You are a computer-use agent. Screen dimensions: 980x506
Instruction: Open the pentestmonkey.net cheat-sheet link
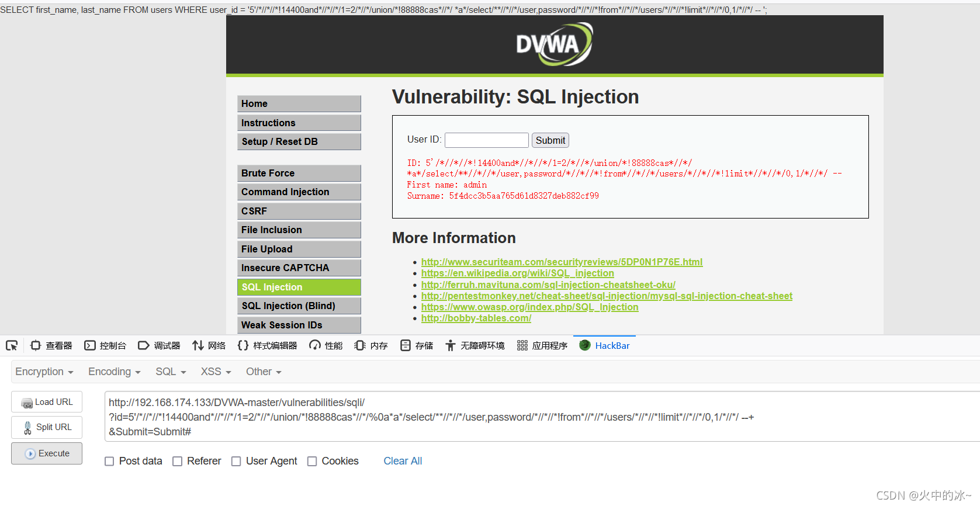pos(607,296)
